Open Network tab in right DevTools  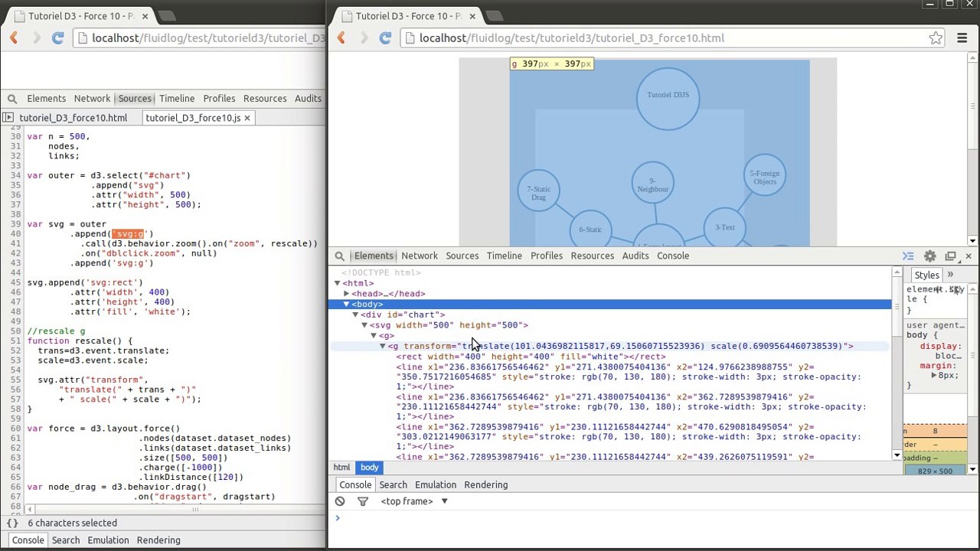point(420,256)
